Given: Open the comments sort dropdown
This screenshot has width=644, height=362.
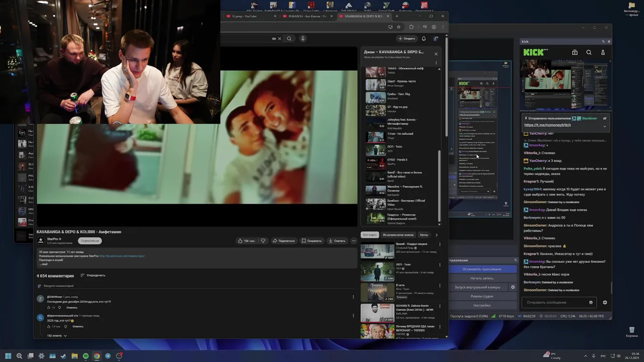Looking at the screenshot, I should tap(93, 276).
